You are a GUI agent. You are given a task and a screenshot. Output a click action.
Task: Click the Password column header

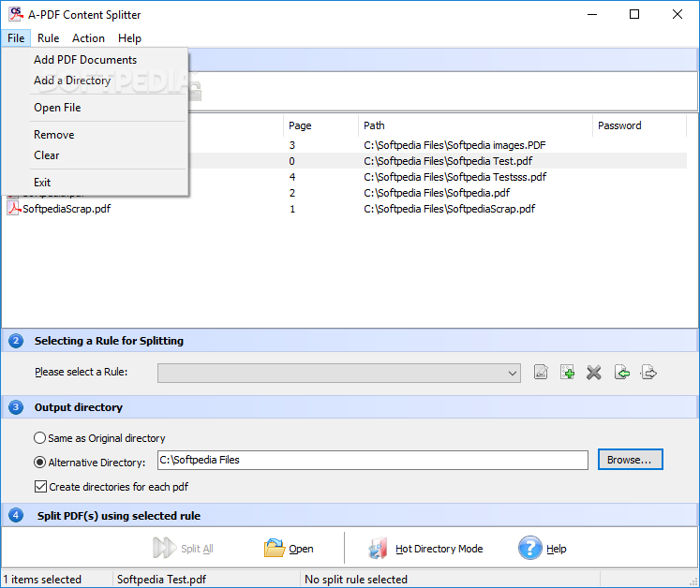(639, 125)
